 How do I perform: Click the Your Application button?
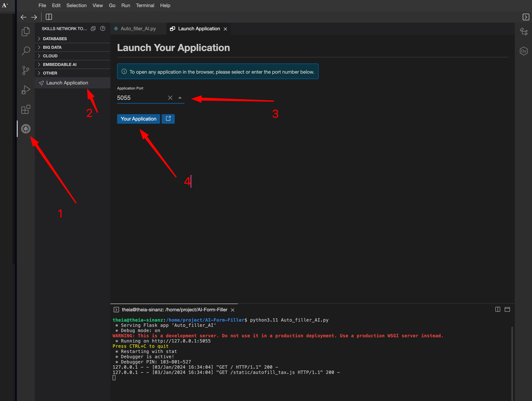point(138,119)
